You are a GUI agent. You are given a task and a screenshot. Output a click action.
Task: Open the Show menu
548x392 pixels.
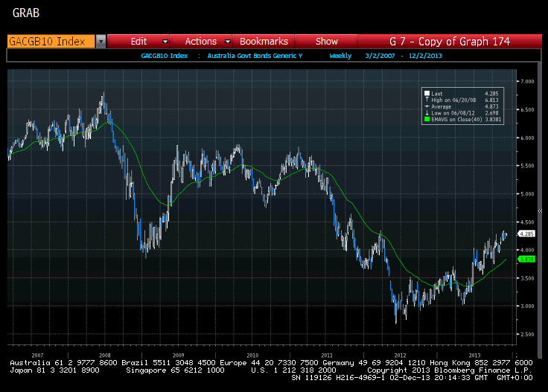coord(326,42)
